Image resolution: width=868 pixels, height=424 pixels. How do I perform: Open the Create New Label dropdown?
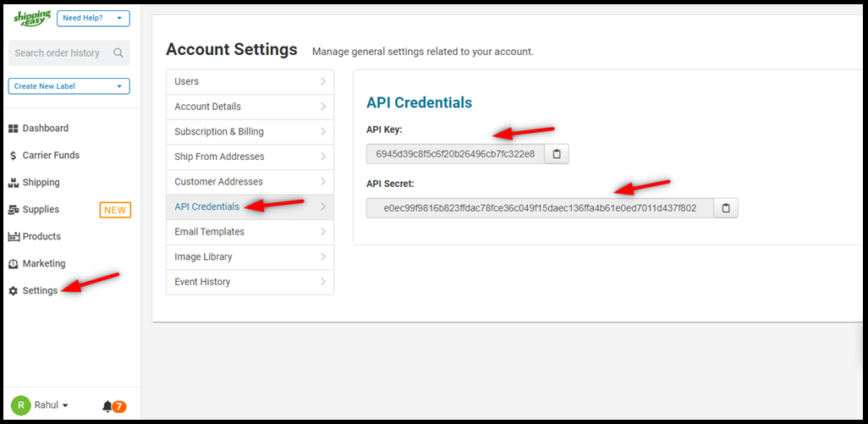[69, 86]
